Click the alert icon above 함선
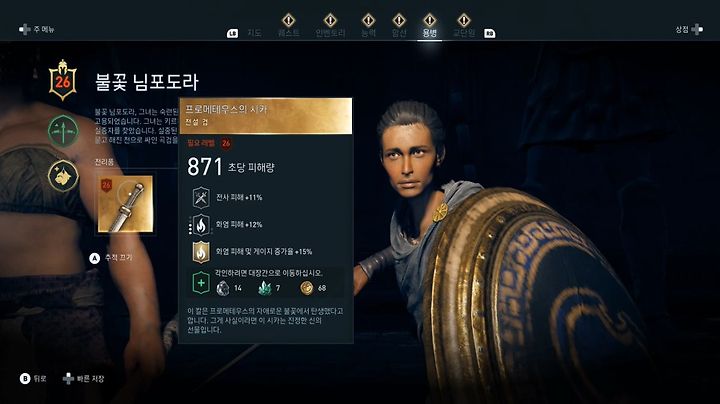Screen dimensions: 720x404 399,20
